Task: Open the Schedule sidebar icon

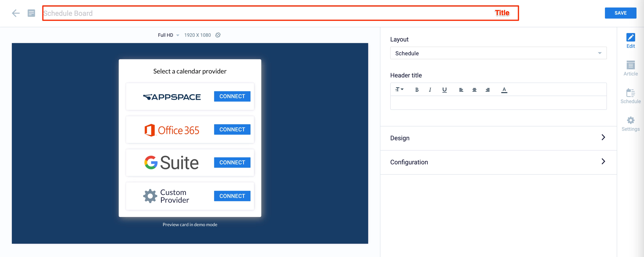Action: coord(630,96)
